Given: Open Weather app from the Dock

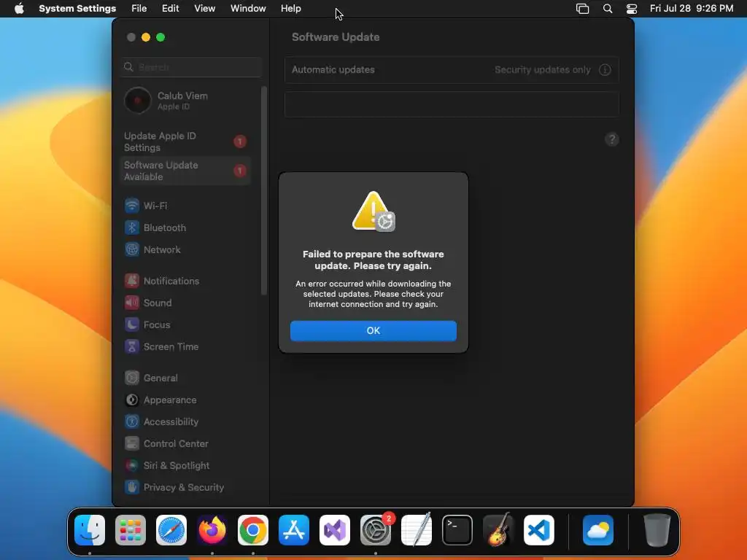Looking at the screenshot, I should [598, 530].
